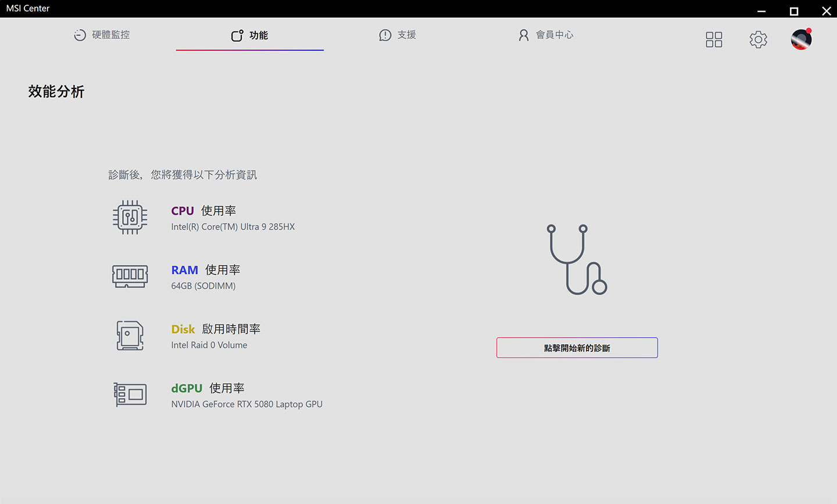Open the 會員中心 tab
The height and width of the screenshot is (504, 837).
click(546, 35)
